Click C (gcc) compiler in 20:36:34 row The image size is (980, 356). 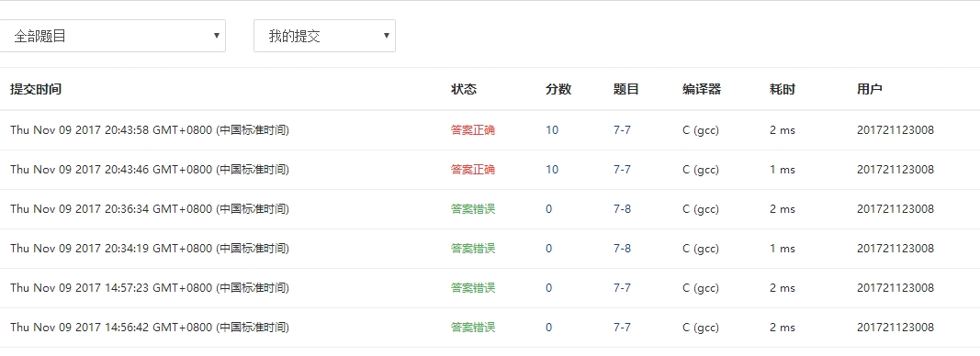(701, 208)
